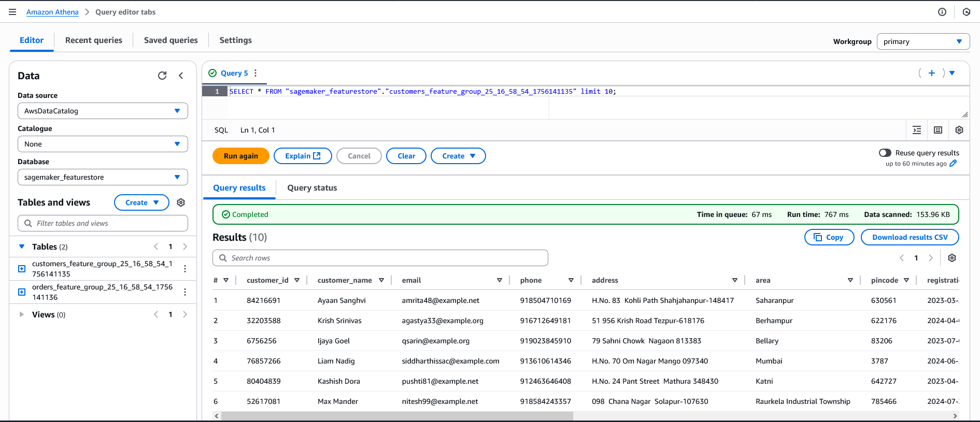Image resolution: width=980 pixels, height=422 pixels.
Task: Sort by email column
Action: click(500, 280)
